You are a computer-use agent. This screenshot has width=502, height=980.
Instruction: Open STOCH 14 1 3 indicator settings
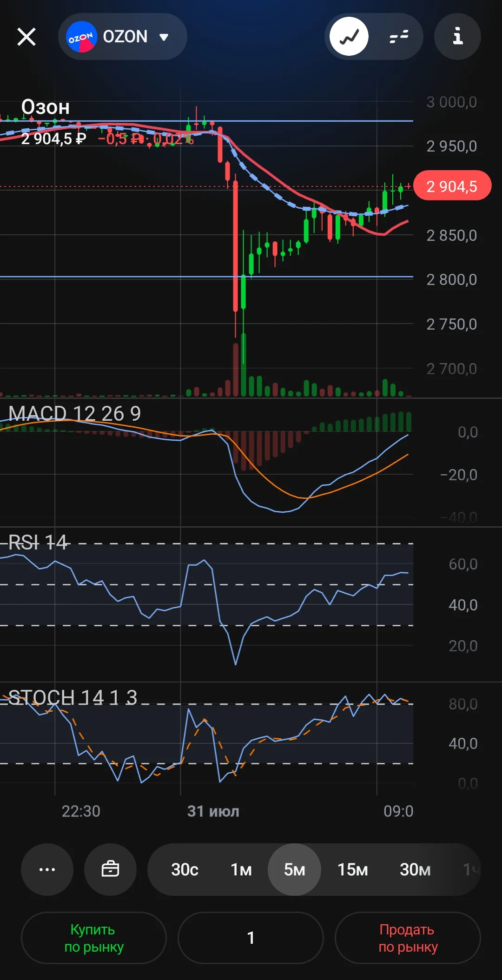click(x=73, y=697)
